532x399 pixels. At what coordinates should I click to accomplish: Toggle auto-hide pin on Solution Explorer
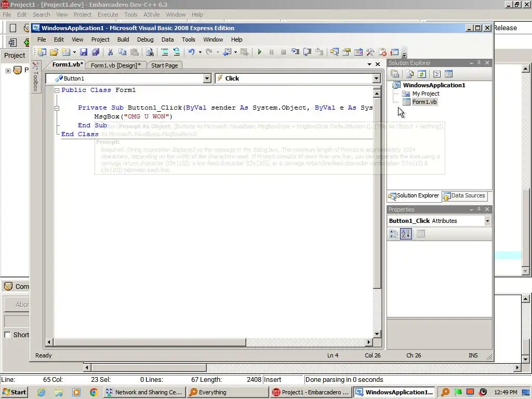click(478, 63)
